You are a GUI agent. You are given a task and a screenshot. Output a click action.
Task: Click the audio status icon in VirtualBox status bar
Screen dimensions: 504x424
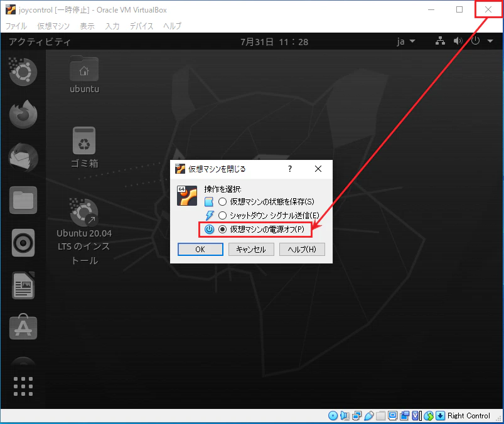[345, 416]
